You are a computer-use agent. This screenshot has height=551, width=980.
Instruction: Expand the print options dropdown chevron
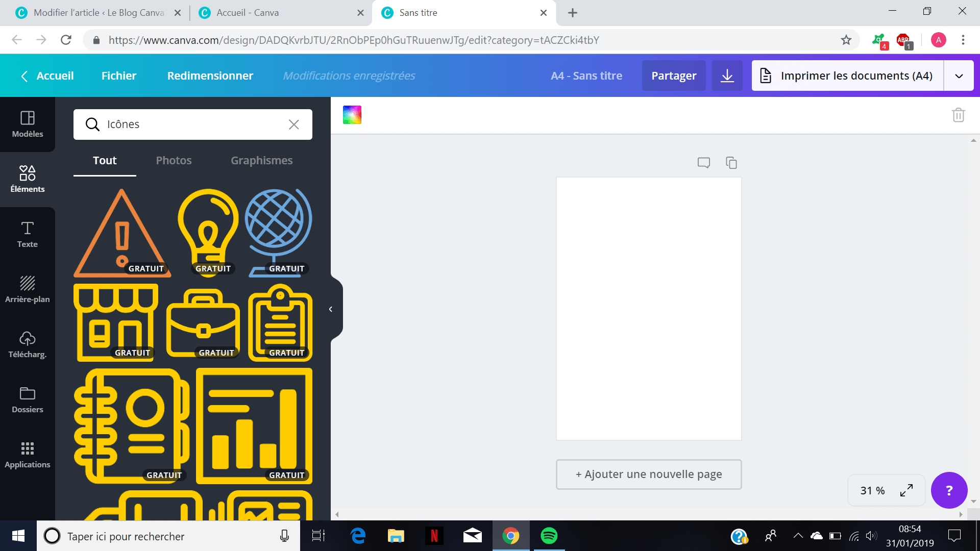(959, 76)
